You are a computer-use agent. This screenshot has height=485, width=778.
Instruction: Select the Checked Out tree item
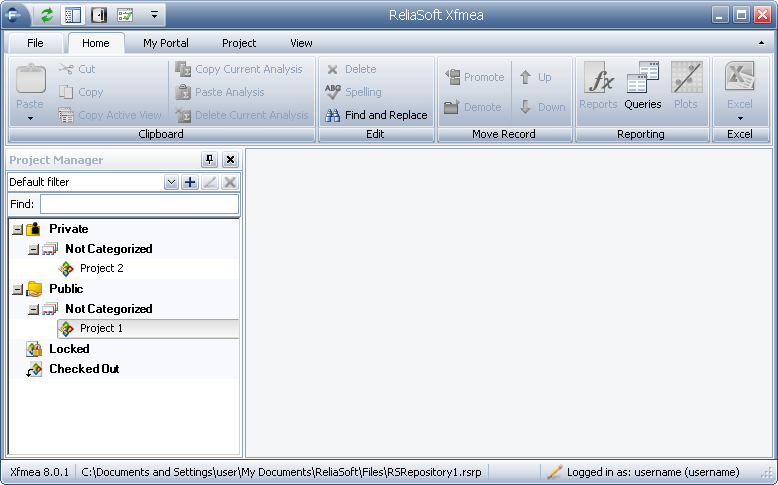click(x=83, y=369)
